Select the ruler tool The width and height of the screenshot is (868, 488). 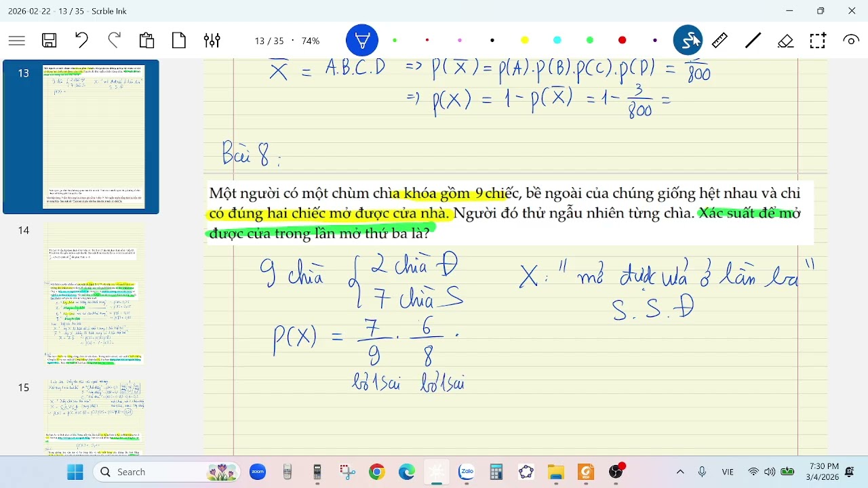720,41
